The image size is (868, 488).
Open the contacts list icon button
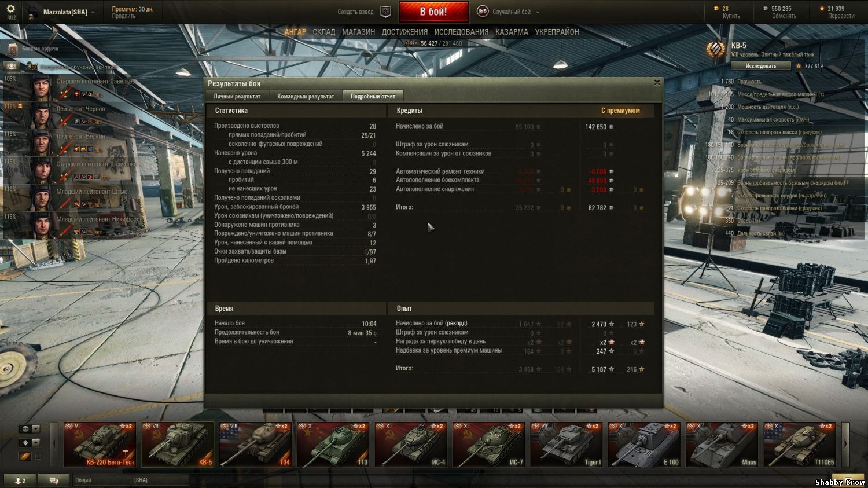pos(20,480)
